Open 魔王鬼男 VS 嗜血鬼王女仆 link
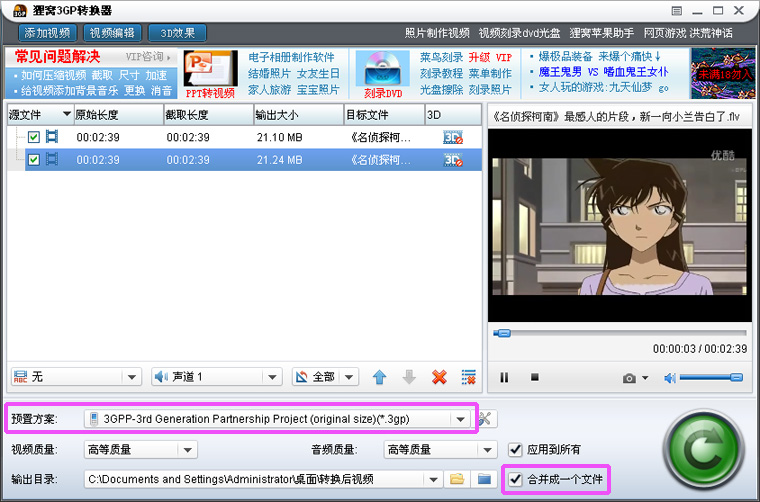 (603, 72)
